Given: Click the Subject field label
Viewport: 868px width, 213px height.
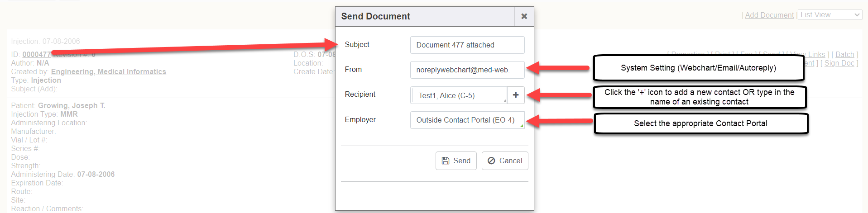Looking at the screenshot, I should (357, 45).
